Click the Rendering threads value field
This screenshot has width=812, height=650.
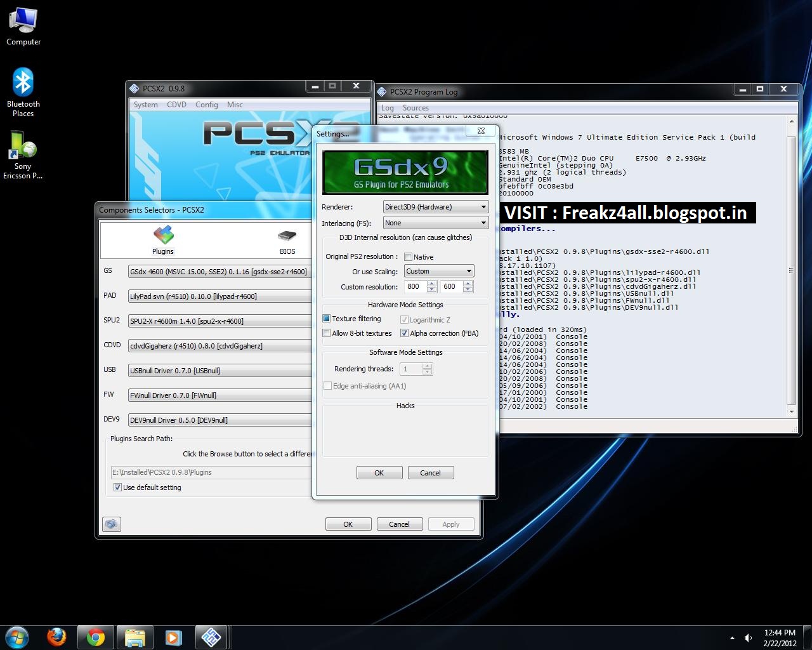(411, 369)
